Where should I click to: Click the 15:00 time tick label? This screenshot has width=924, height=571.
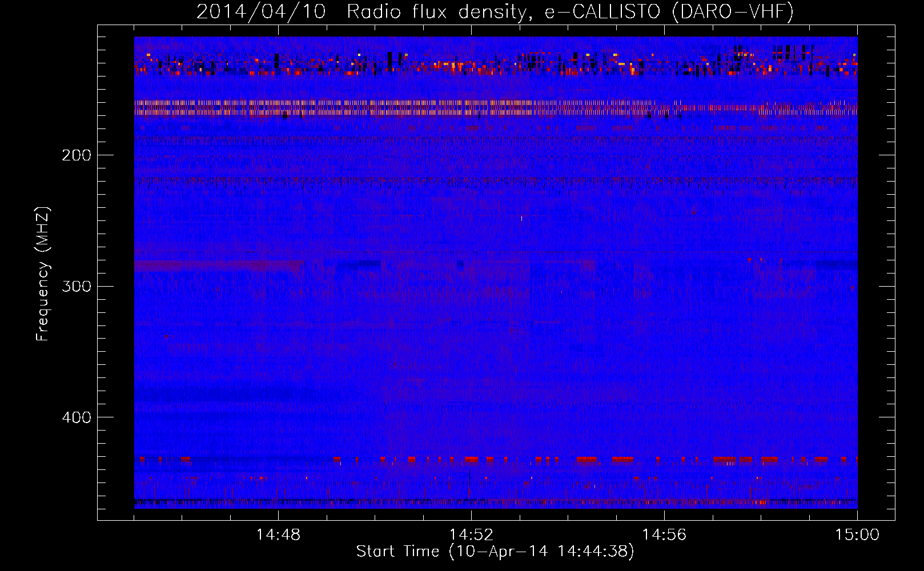[x=857, y=535]
